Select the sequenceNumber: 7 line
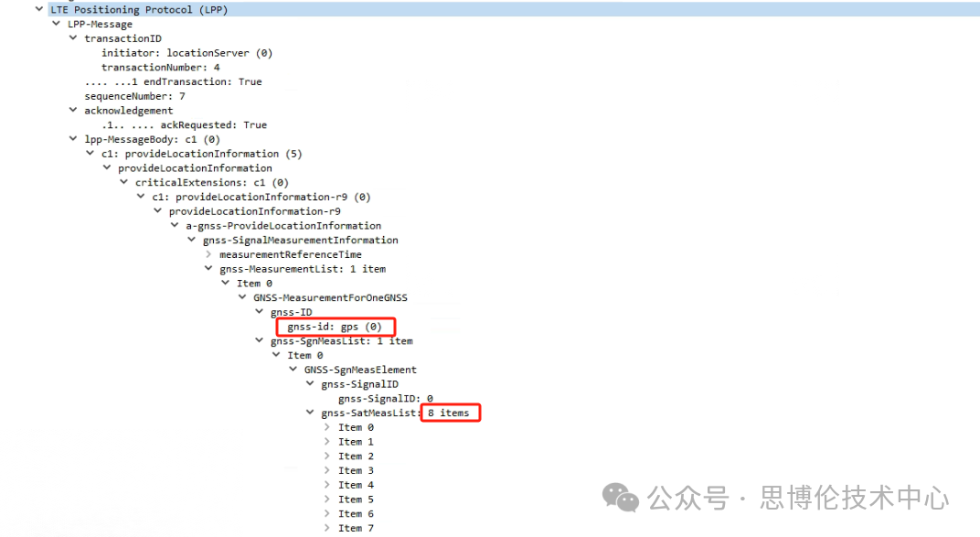The height and width of the screenshot is (537, 980). (135, 96)
